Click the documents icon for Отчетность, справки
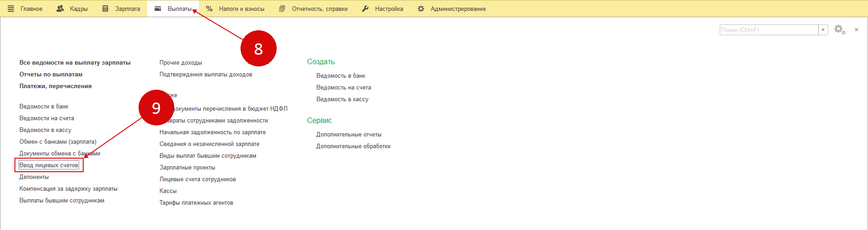868x230 pixels. coord(282,9)
